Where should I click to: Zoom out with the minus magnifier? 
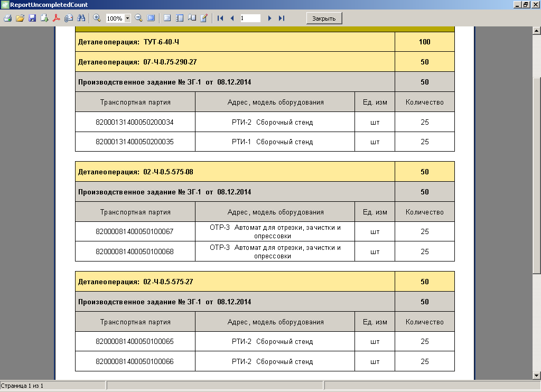point(139,18)
